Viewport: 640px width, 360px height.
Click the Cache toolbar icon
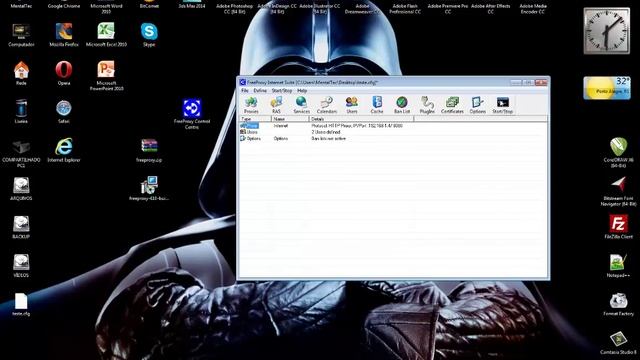[x=377, y=105]
